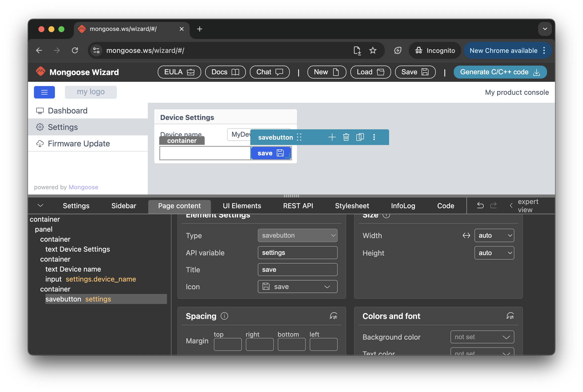Open a new browser tab
The height and width of the screenshot is (392, 583).
tap(199, 29)
